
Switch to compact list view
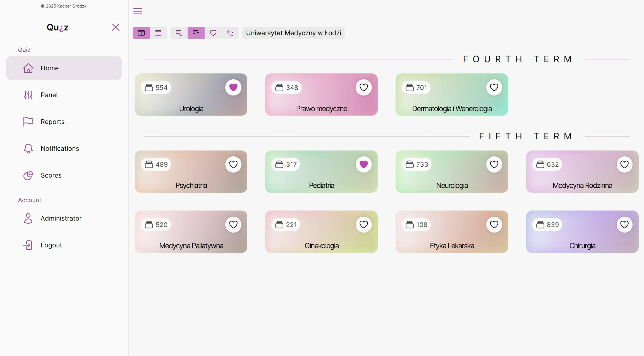click(x=158, y=33)
